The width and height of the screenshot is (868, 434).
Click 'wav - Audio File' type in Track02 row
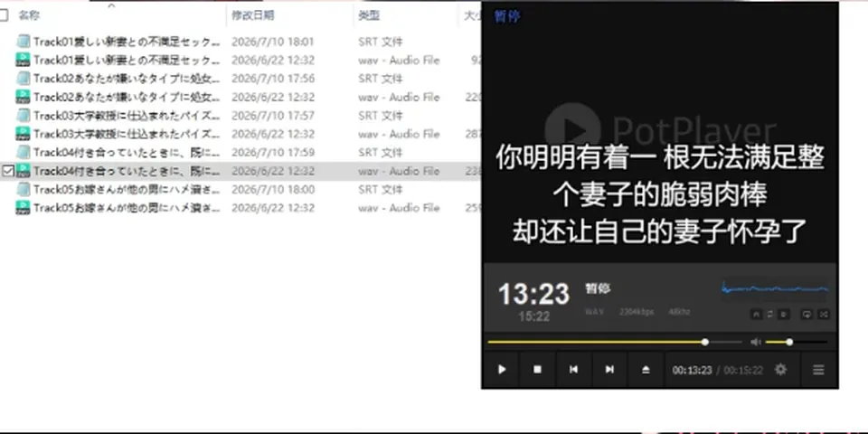tap(399, 97)
